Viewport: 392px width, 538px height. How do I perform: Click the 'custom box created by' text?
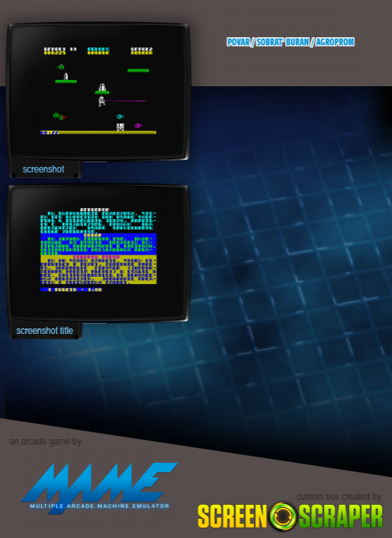338,497
